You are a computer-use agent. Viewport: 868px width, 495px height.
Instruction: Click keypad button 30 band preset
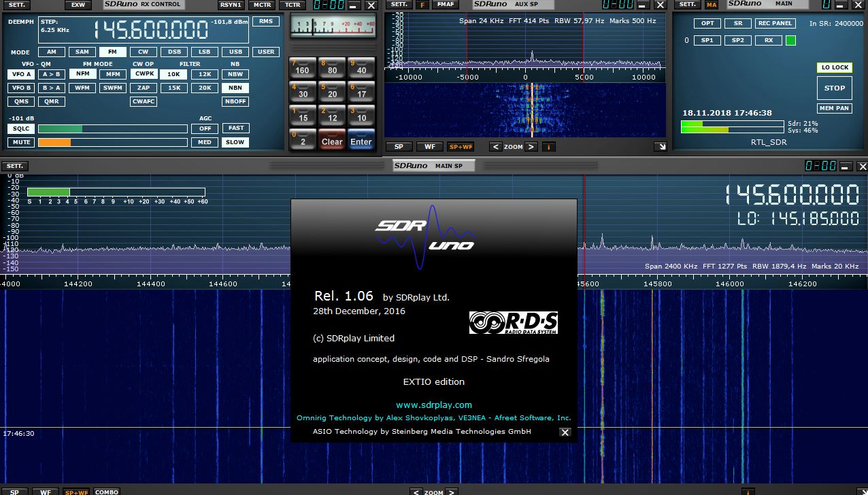tap(303, 90)
